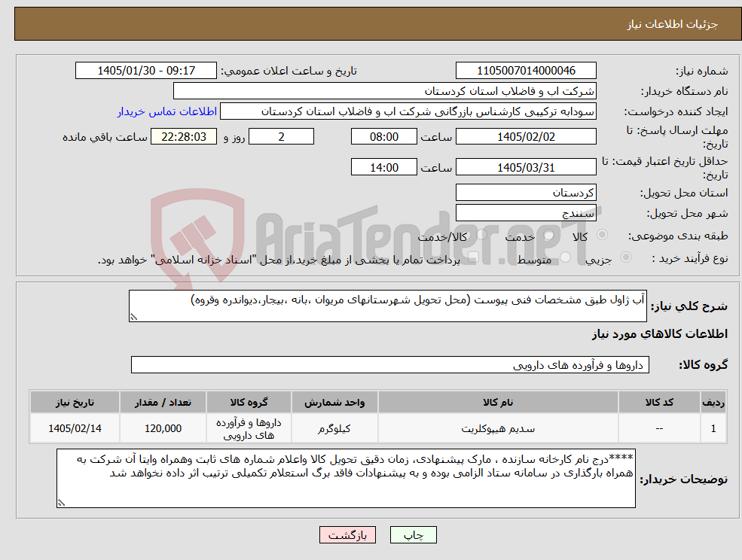Click the ردیف column header
The width and height of the screenshot is (742, 560).
[x=713, y=402]
